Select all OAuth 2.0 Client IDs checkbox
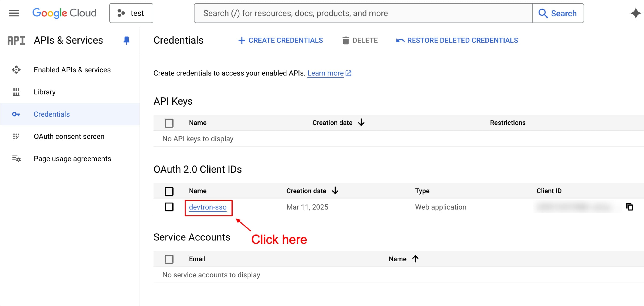Screen dimensions: 644x306 (x=169, y=191)
